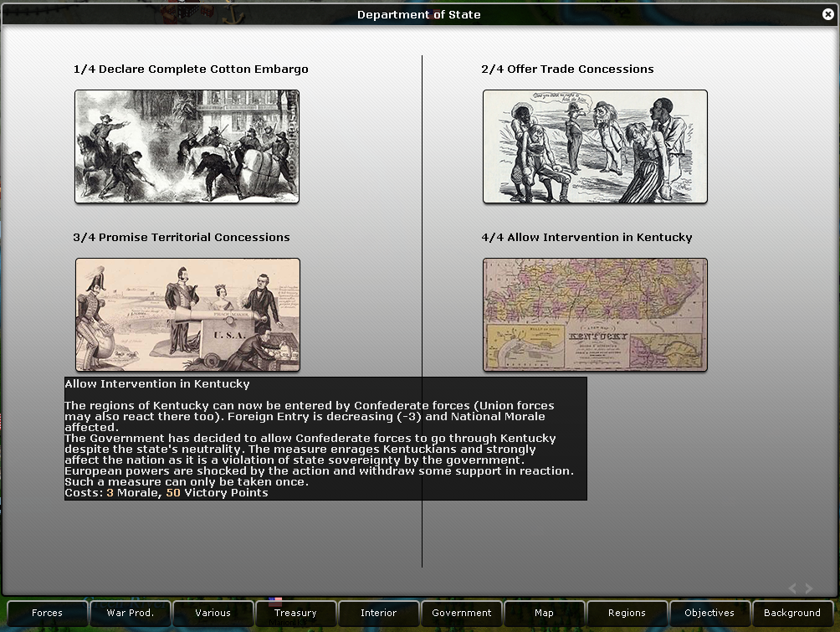Show the Background tab

point(792,613)
